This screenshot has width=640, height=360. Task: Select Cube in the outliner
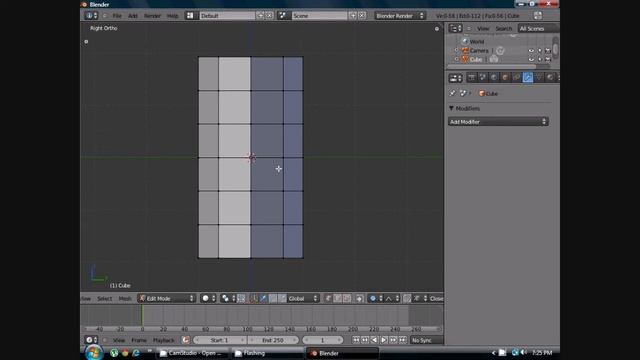pyautogui.click(x=476, y=60)
